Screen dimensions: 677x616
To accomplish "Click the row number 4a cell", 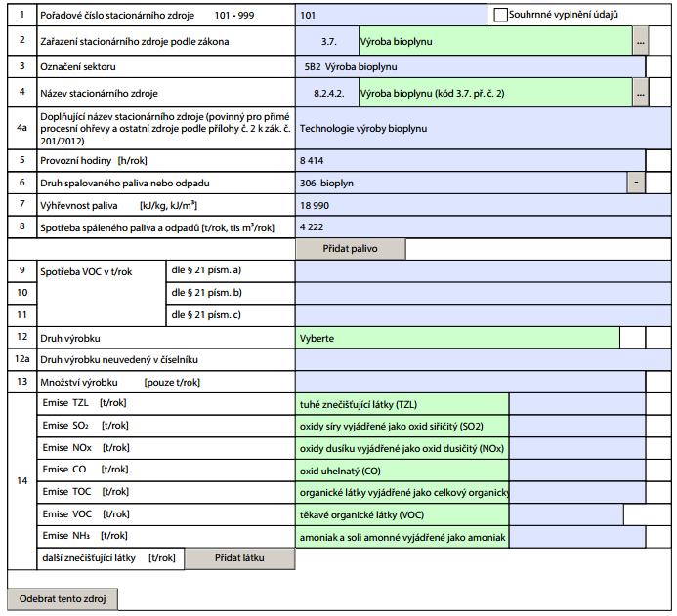I will 22,128.
